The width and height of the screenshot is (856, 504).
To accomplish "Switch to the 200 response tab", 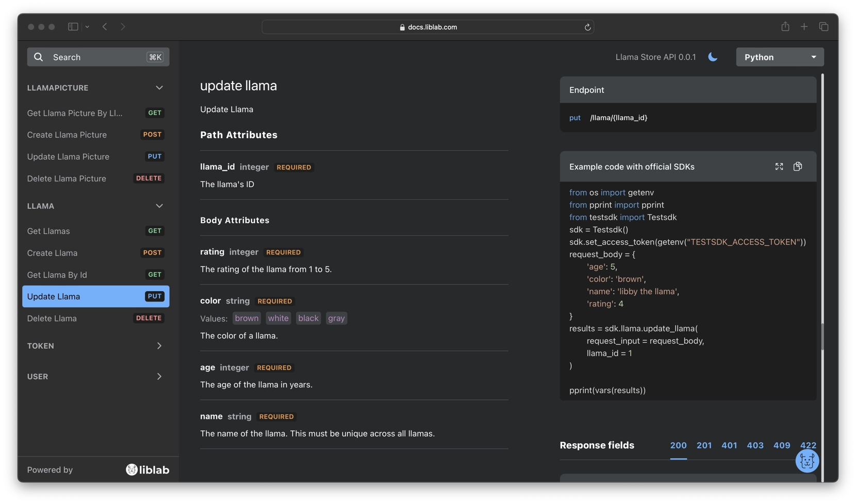I will pos(678,445).
